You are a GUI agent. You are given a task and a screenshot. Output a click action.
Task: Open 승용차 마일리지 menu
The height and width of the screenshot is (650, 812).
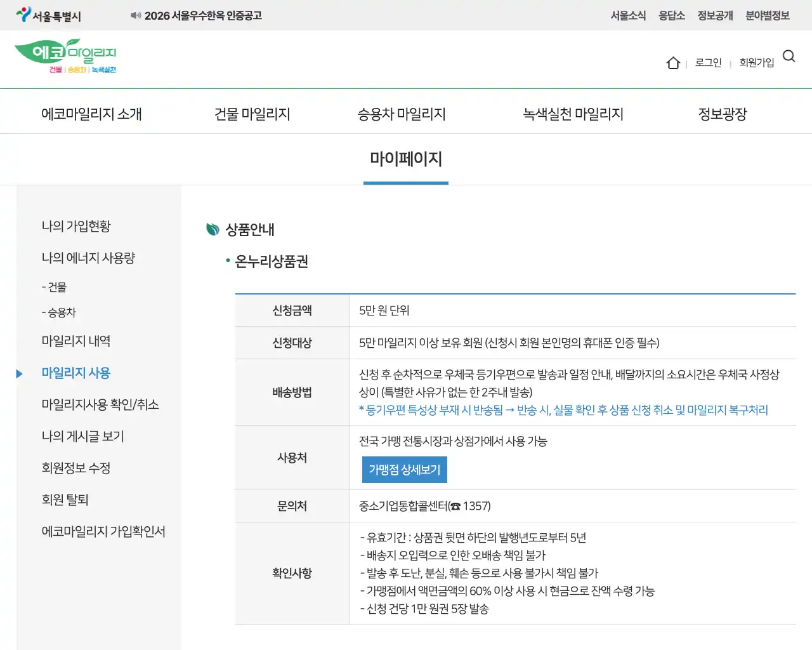[402, 114]
